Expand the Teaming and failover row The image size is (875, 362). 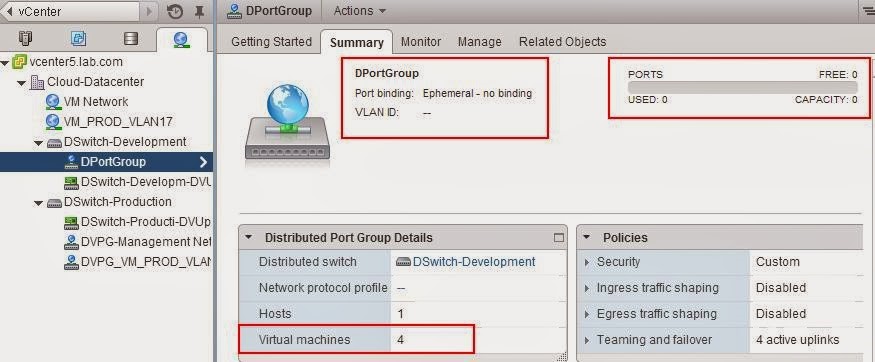point(586,340)
